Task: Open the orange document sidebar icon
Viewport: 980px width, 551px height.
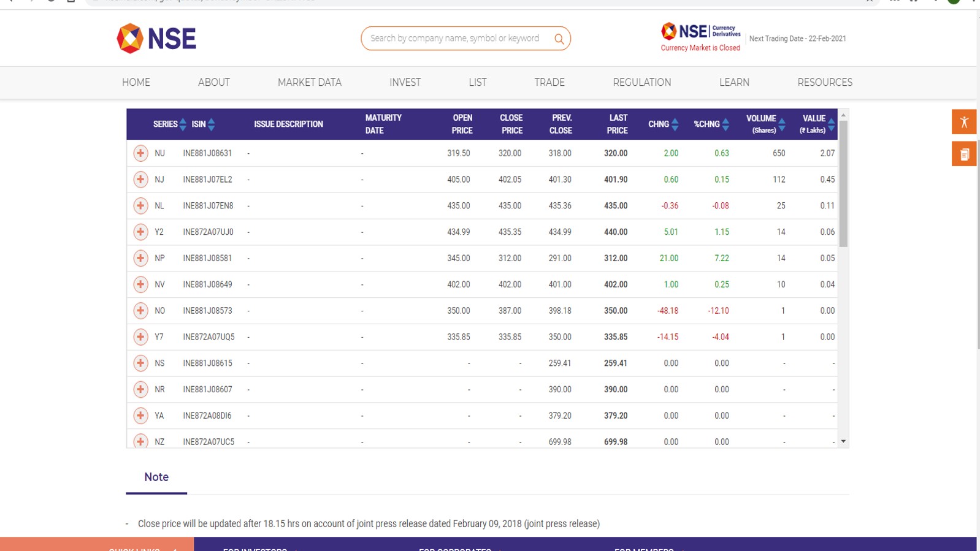Action: point(964,154)
